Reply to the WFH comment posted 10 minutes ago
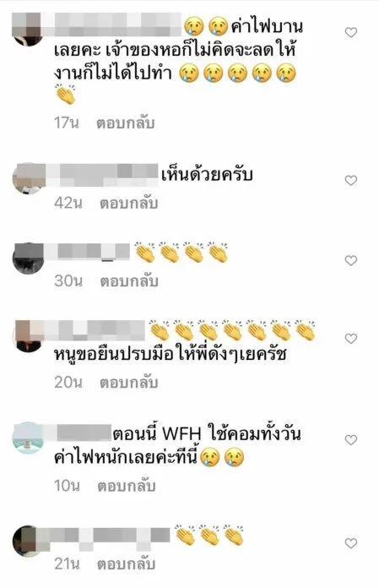Image resolution: width=379 pixels, height=588 pixels. pyautogui.click(x=127, y=486)
